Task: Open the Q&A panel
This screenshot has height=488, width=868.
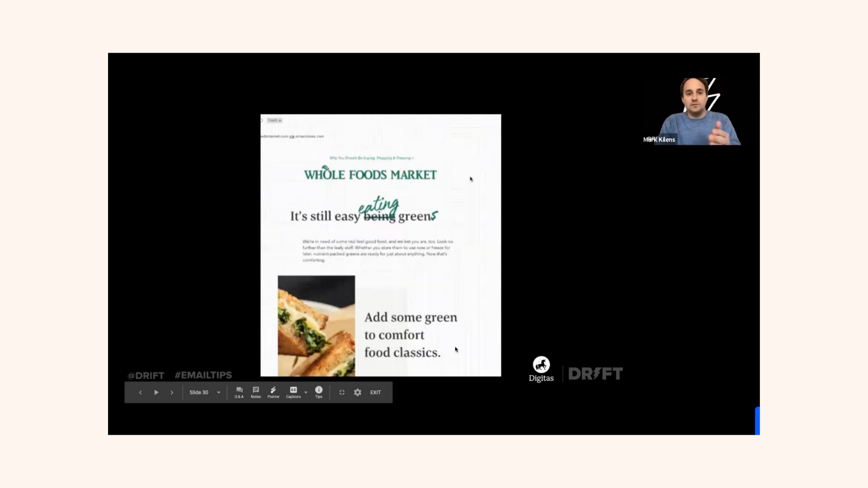Action: (x=239, y=393)
